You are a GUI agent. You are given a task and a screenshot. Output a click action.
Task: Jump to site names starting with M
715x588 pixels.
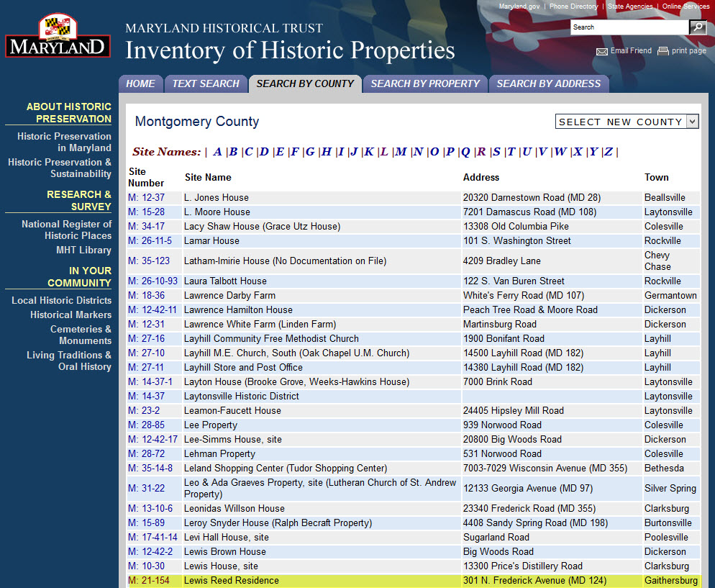[x=401, y=152]
